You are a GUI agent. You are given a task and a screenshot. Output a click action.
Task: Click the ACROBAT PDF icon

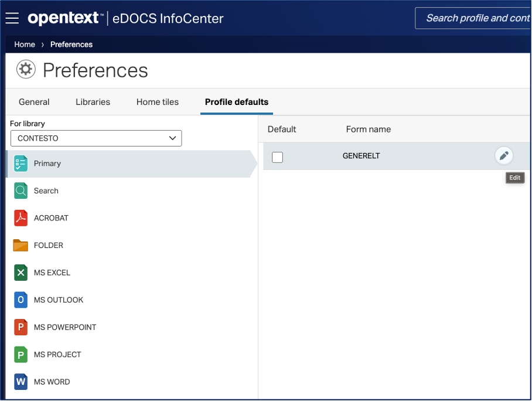click(21, 218)
